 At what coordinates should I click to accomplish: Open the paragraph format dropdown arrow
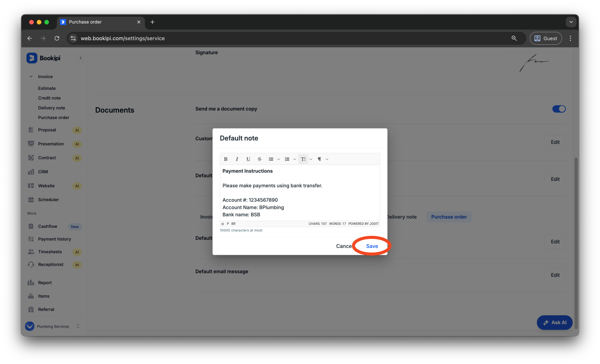coord(327,159)
